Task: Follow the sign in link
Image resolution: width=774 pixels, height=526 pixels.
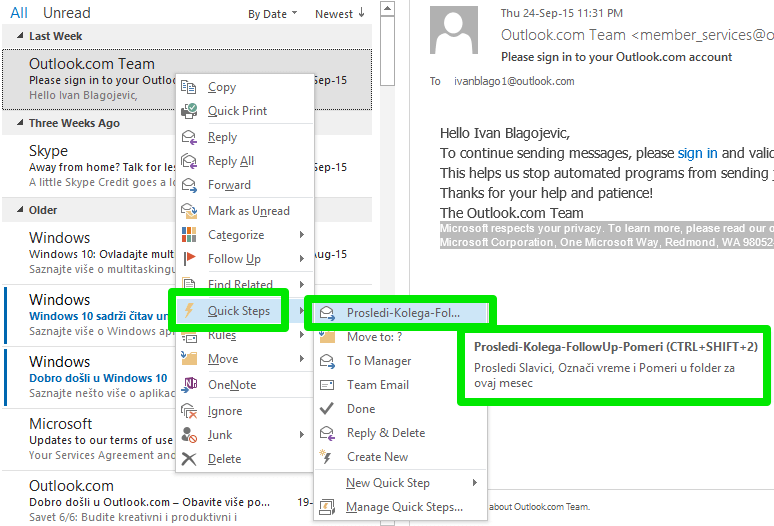Action: 697,153
